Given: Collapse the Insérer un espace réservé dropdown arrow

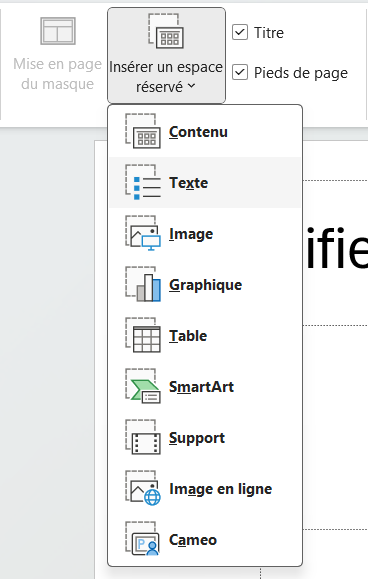Looking at the screenshot, I should [191, 86].
